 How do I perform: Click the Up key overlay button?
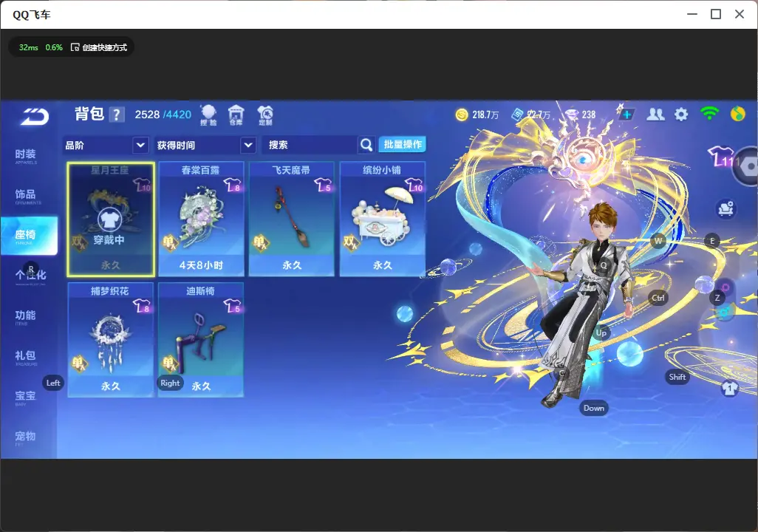point(601,332)
